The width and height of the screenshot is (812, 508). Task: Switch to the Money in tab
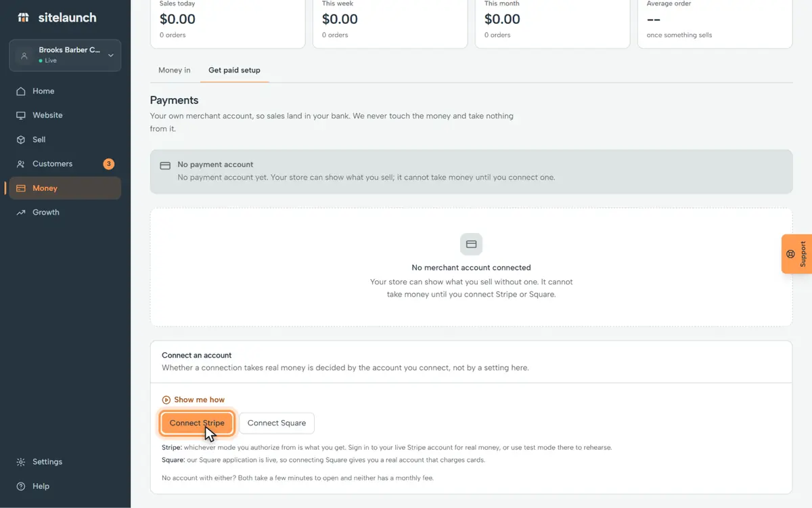tap(175, 70)
